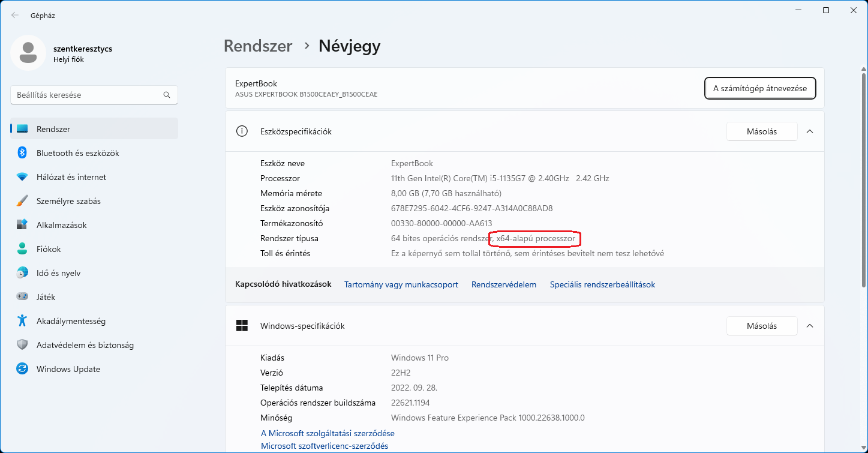868x453 pixels.
Task: Click the memory value 8,00 GB
Action: [446, 193]
